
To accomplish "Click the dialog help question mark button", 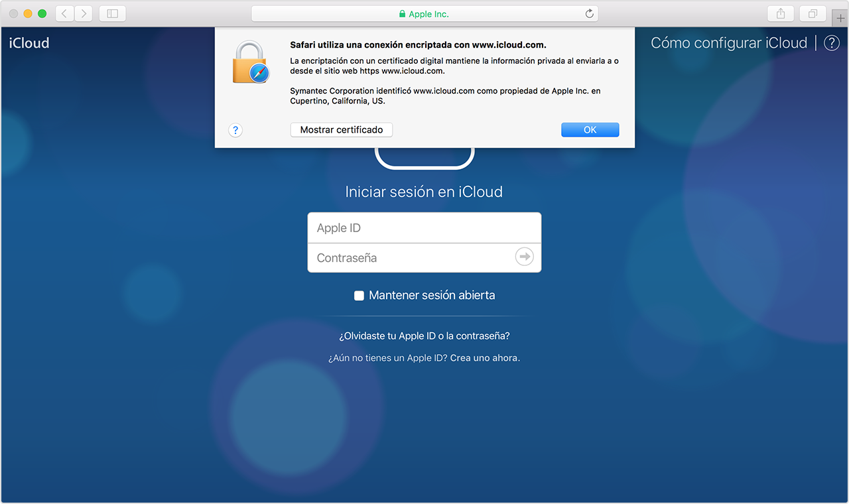I will click(235, 130).
